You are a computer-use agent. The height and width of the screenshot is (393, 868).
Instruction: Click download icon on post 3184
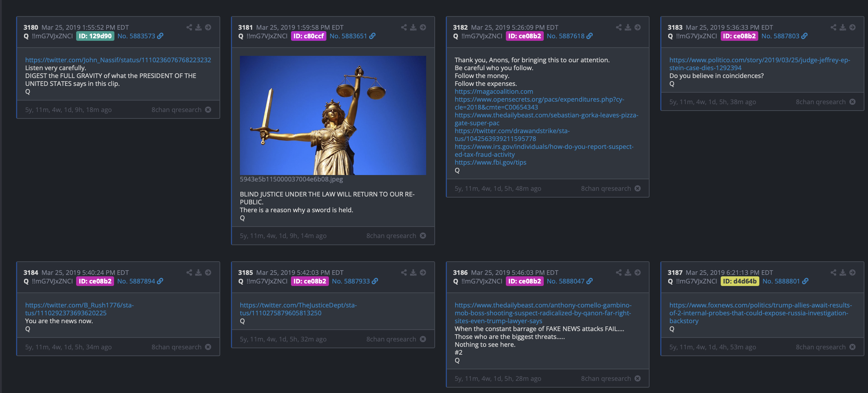click(198, 272)
